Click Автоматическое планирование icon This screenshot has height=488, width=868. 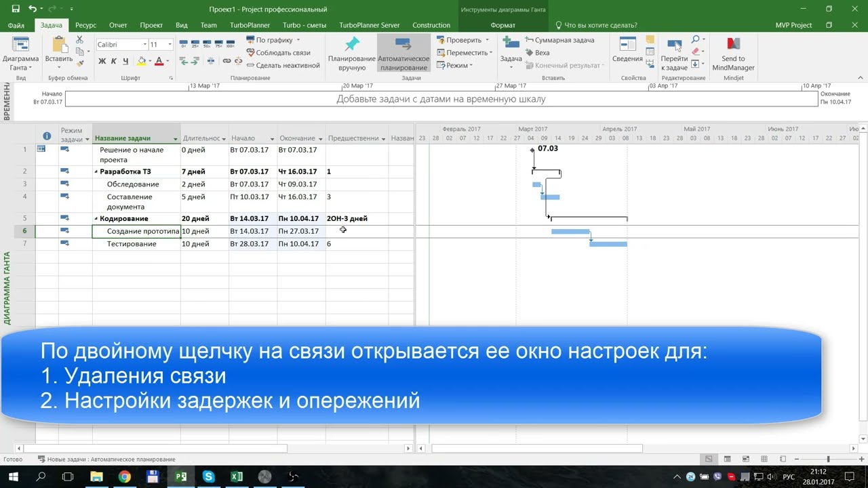coord(404,45)
